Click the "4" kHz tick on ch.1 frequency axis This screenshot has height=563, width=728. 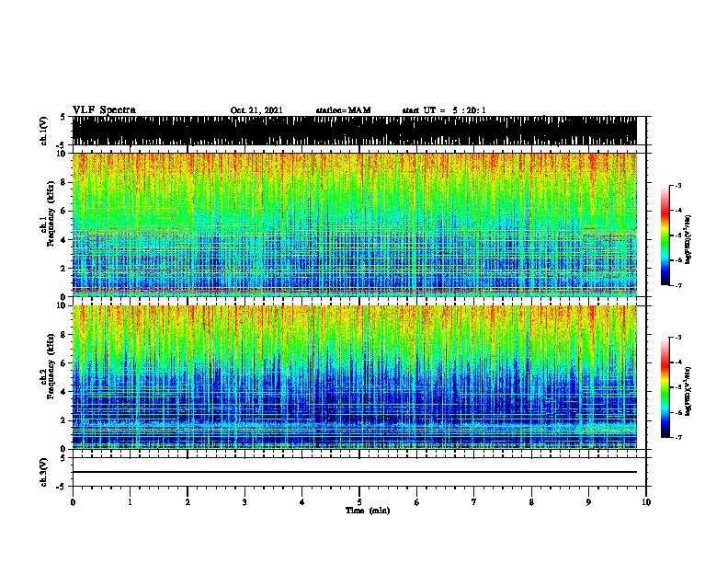(64, 240)
